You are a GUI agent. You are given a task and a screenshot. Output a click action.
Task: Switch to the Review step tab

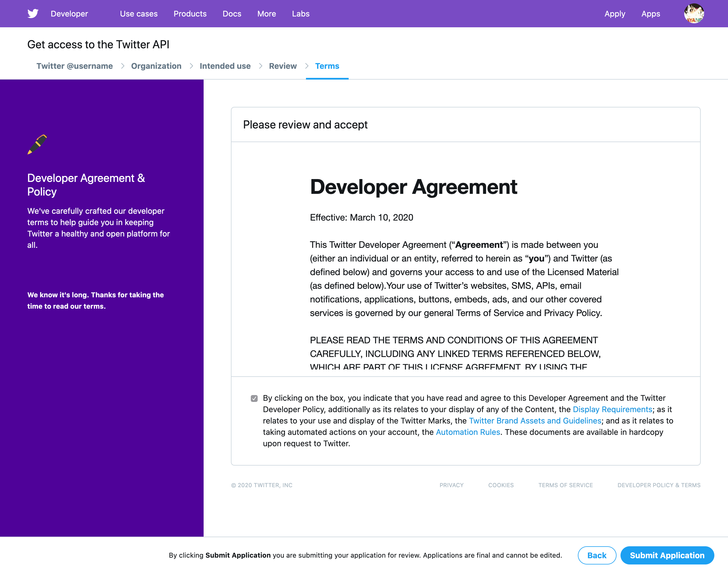[x=283, y=66]
